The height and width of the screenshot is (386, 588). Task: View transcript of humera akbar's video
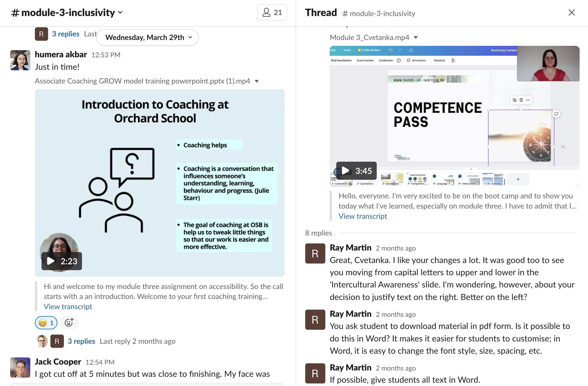tap(68, 307)
